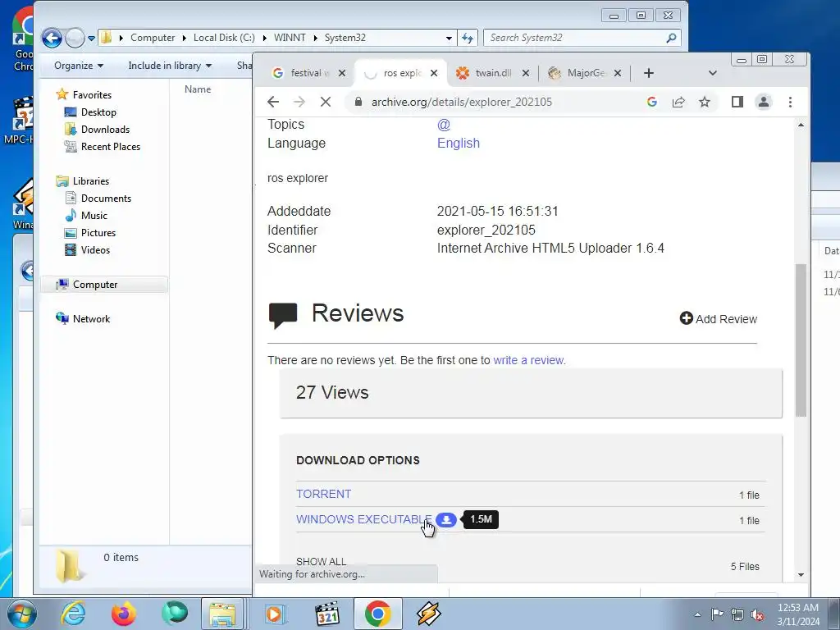
Task: Open the English language link
Action: pyautogui.click(x=459, y=143)
